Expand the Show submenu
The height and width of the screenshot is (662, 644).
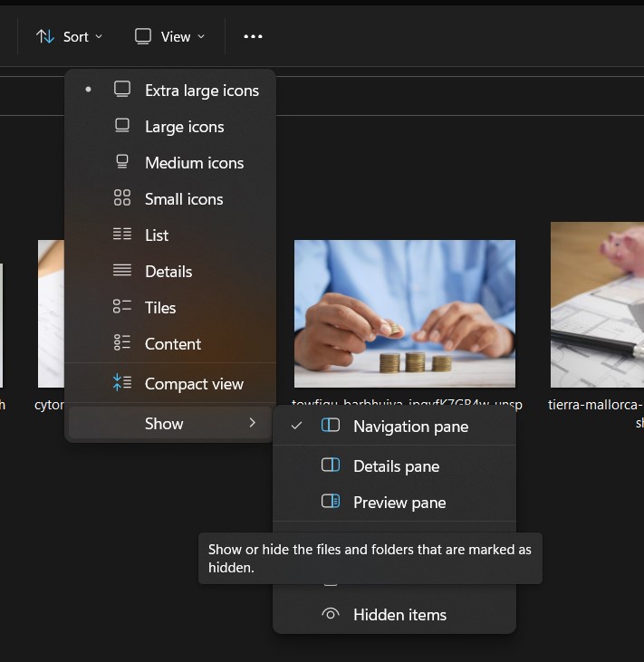[x=170, y=424]
